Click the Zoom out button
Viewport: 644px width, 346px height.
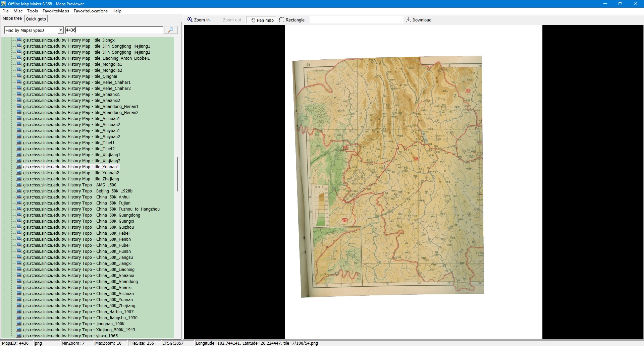pyautogui.click(x=232, y=20)
